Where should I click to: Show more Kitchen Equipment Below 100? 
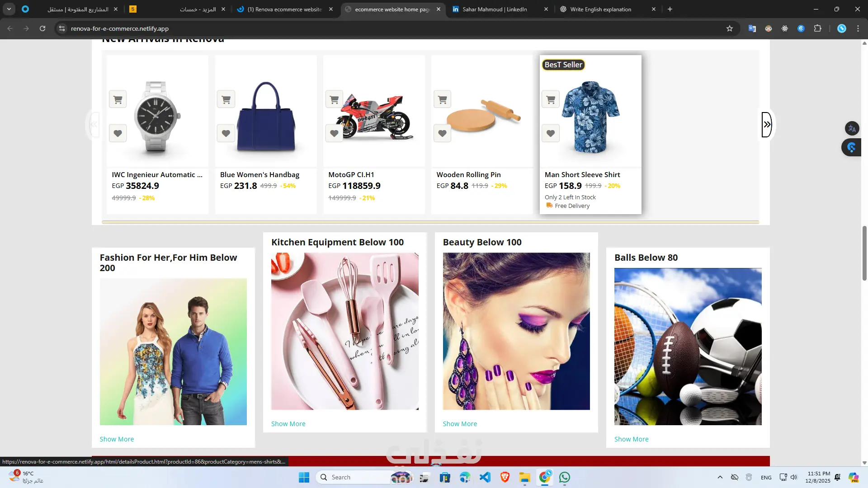[x=288, y=424]
